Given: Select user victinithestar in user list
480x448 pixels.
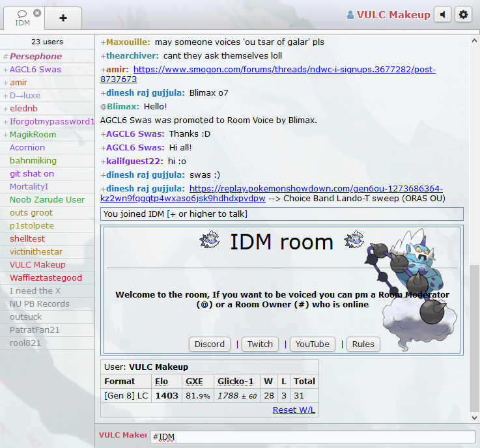Looking at the screenshot, I should pos(47,251).
